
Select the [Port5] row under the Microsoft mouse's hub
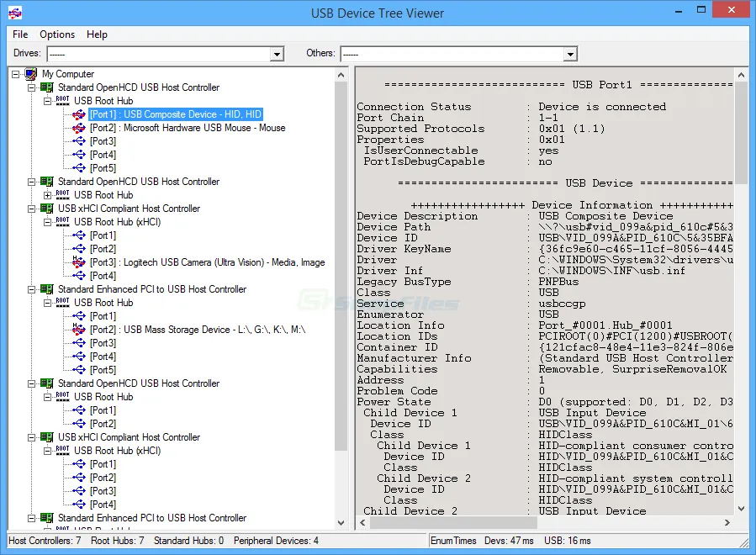point(103,168)
